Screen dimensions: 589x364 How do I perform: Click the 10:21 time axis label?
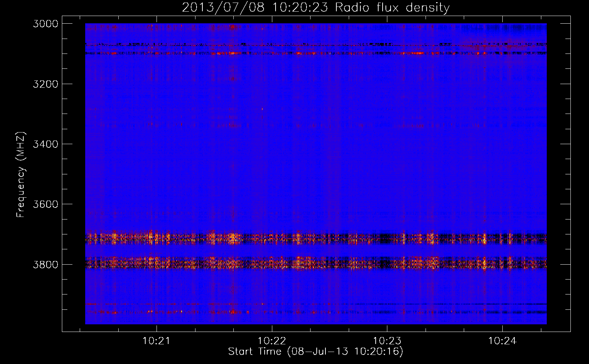(x=156, y=341)
